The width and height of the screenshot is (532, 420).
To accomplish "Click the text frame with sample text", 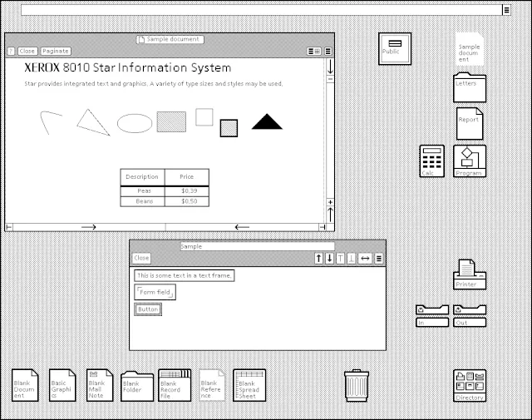I will (x=185, y=275).
